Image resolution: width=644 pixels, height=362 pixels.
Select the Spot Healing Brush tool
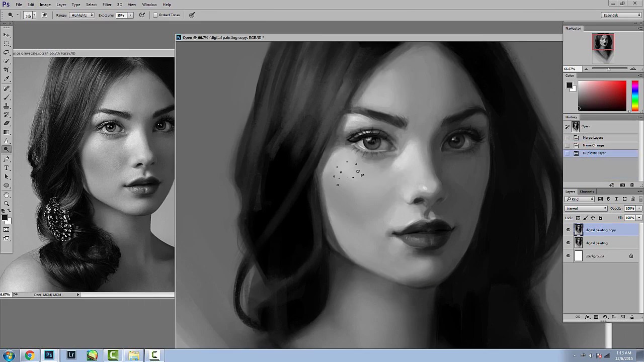(x=7, y=88)
